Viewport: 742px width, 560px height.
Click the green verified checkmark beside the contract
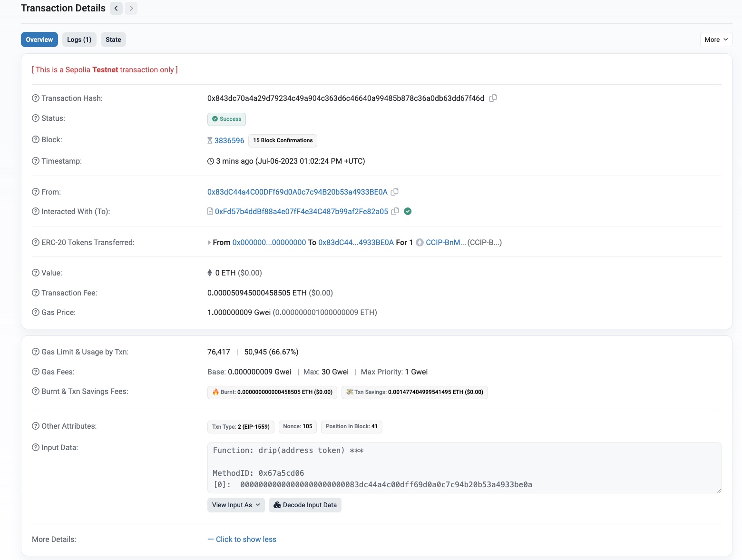tap(408, 211)
